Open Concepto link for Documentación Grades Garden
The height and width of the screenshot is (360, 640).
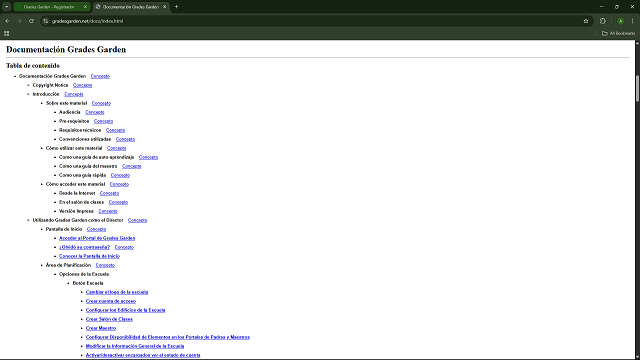100,76
